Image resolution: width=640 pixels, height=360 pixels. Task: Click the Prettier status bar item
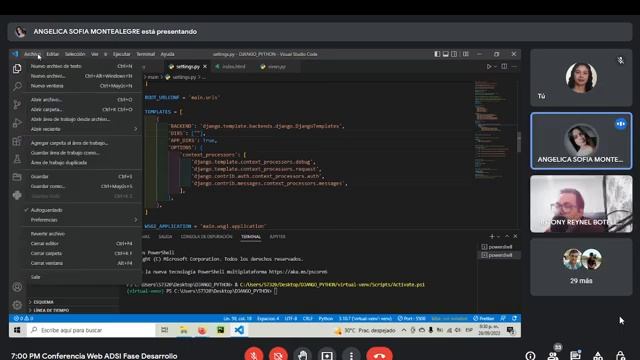coord(484,318)
